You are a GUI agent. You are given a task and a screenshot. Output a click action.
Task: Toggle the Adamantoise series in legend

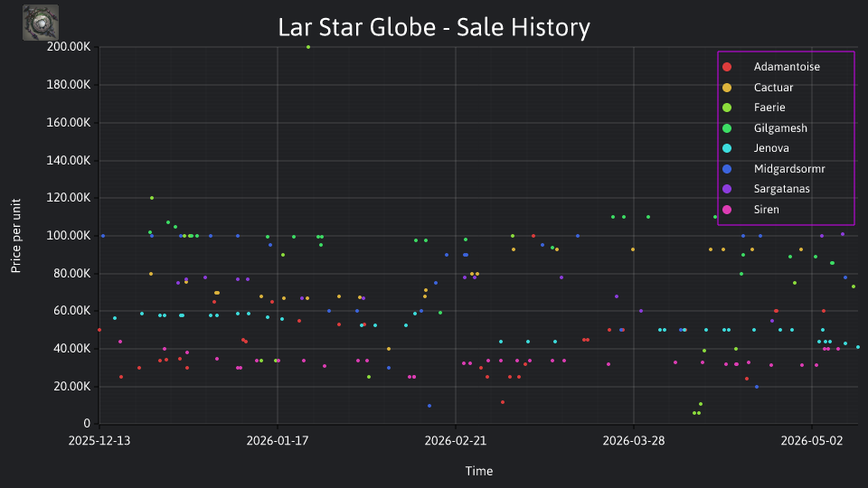pyautogui.click(x=771, y=67)
